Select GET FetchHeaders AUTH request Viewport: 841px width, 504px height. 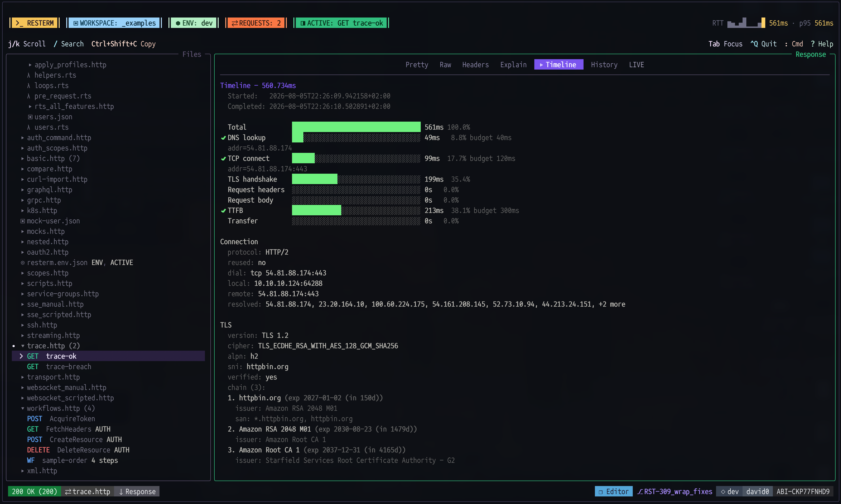(x=69, y=429)
